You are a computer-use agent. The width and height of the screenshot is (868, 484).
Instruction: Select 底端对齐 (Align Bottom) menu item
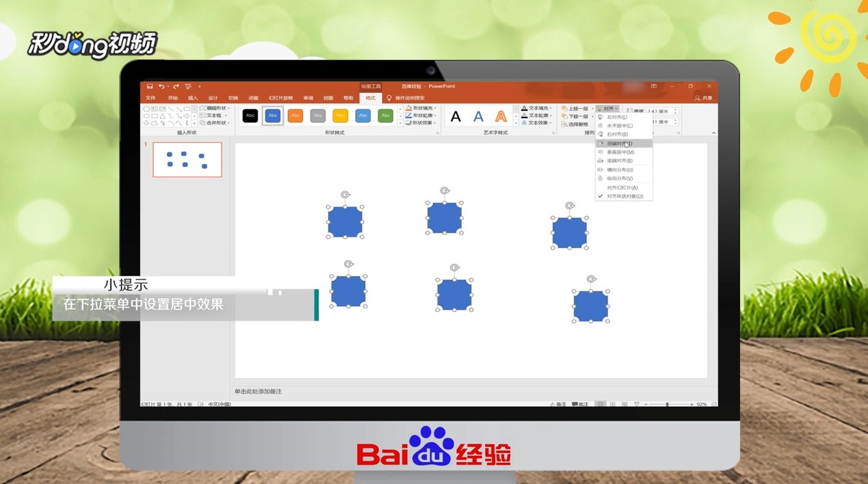[x=624, y=161]
